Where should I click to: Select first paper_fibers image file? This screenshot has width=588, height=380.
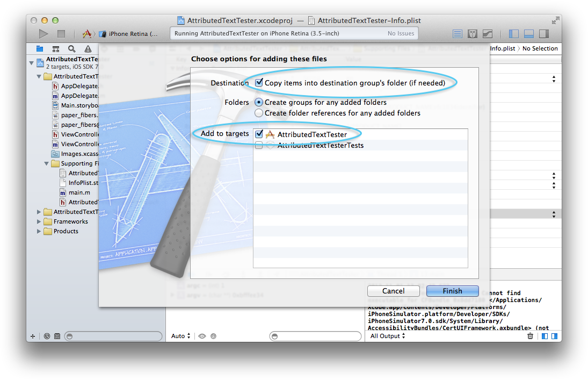75,115
